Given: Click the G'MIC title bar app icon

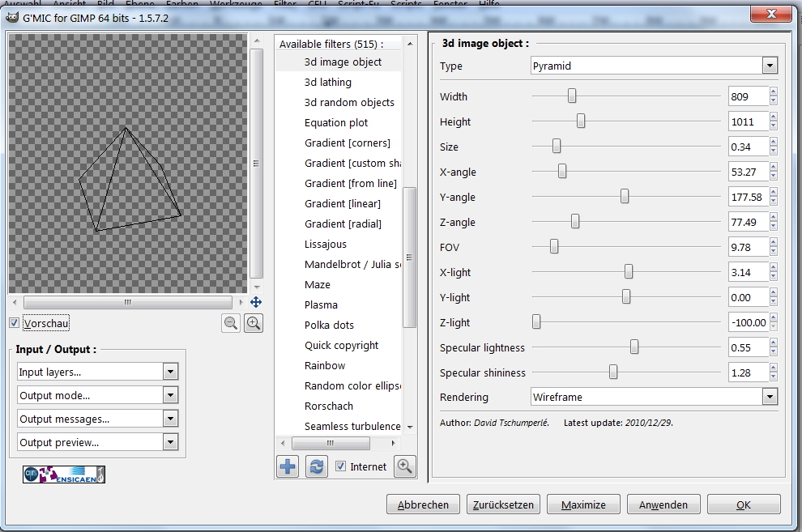Looking at the screenshot, I should pyautogui.click(x=12, y=18).
